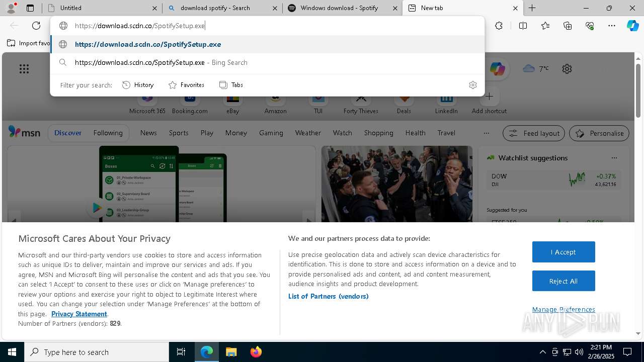
Task: Launch Firefox from the taskbar
Action: (256, 352)
